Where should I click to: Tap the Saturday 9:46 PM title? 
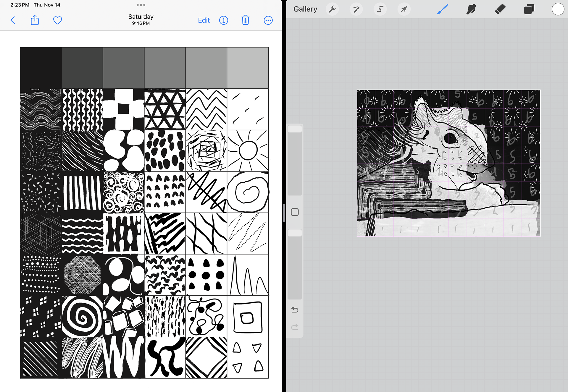coord(141,20)
